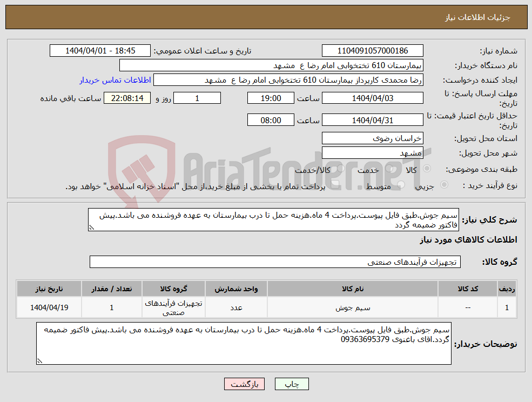This screenshot has width=532, height=402.
Task: Click the delivery city field مشهد
Action: point(373,153)
